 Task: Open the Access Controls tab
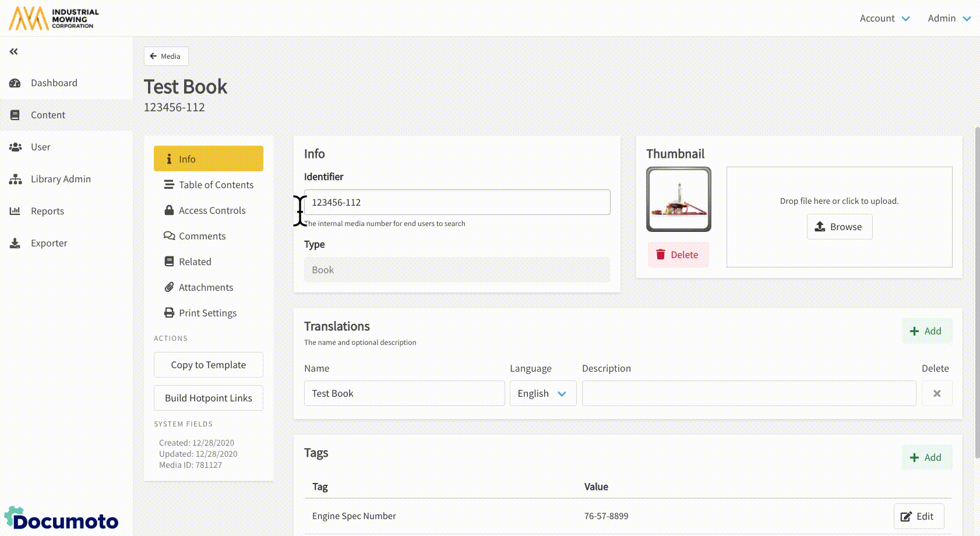click(211, 210)
